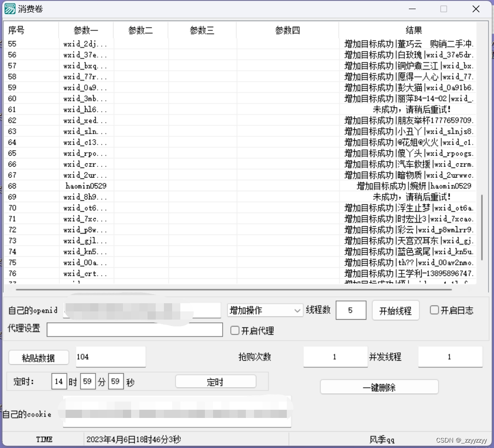Click the 参数一 column header

point(86,30)
